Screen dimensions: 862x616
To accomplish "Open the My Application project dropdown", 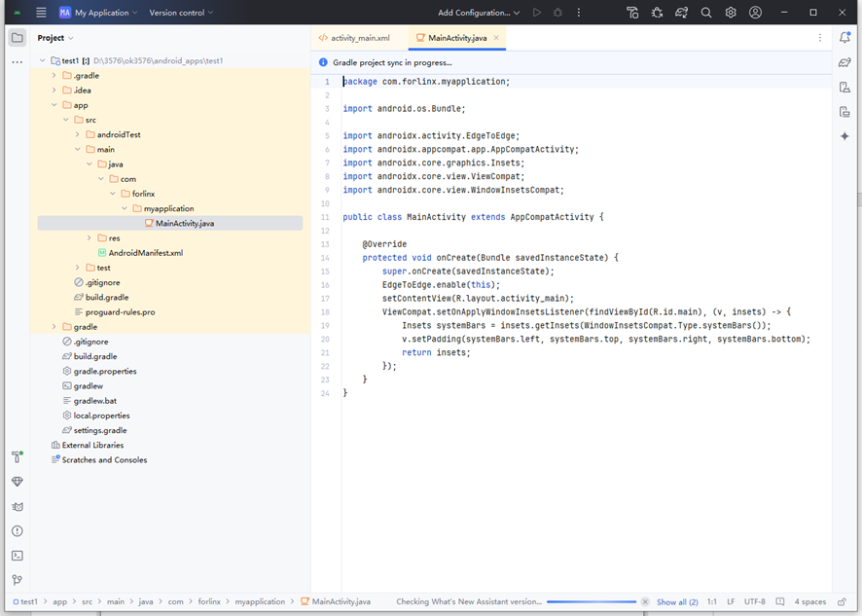I will [98, 12].
